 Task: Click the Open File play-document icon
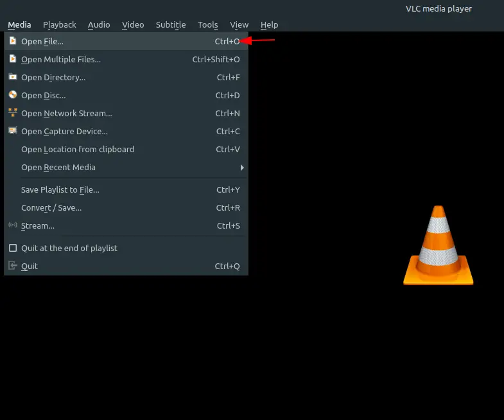tap(13, 41)
